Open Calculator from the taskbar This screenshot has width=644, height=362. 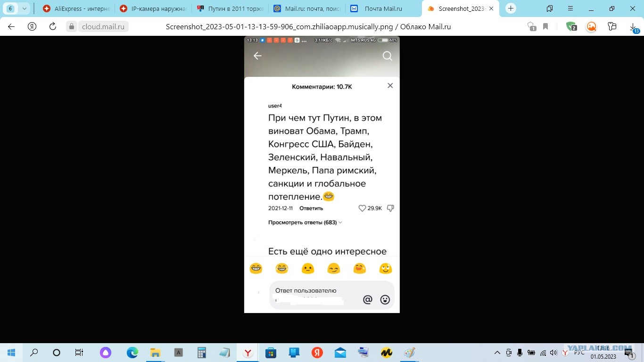[201, 353]
